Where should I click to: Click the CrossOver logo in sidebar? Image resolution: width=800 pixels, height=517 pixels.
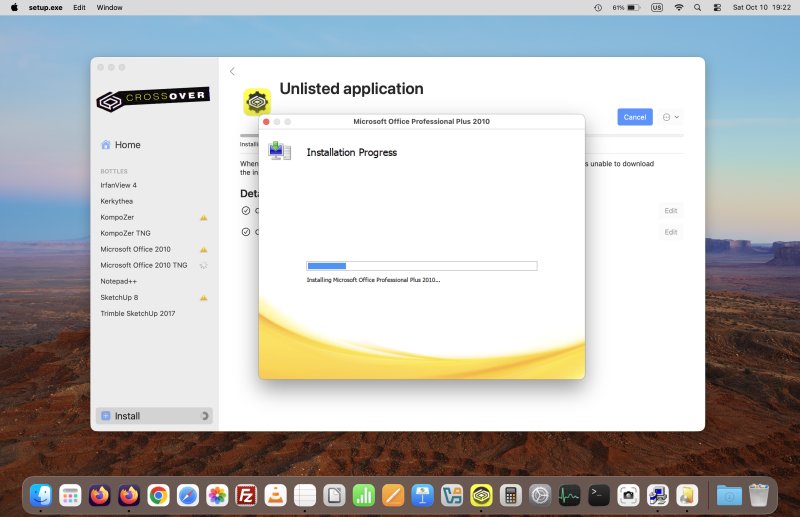tap(153, 99)
